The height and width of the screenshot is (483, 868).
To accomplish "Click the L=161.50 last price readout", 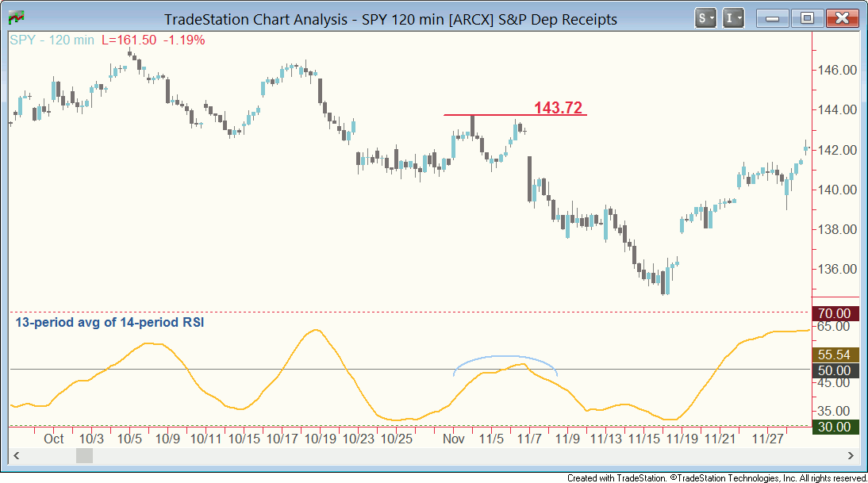I will coord(128,39).
